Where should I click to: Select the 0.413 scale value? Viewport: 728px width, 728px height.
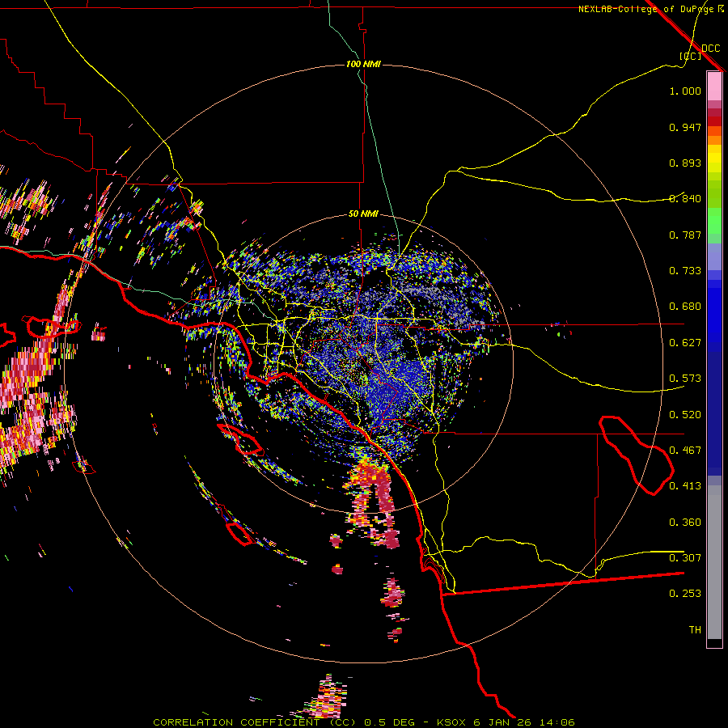[685, 486]
